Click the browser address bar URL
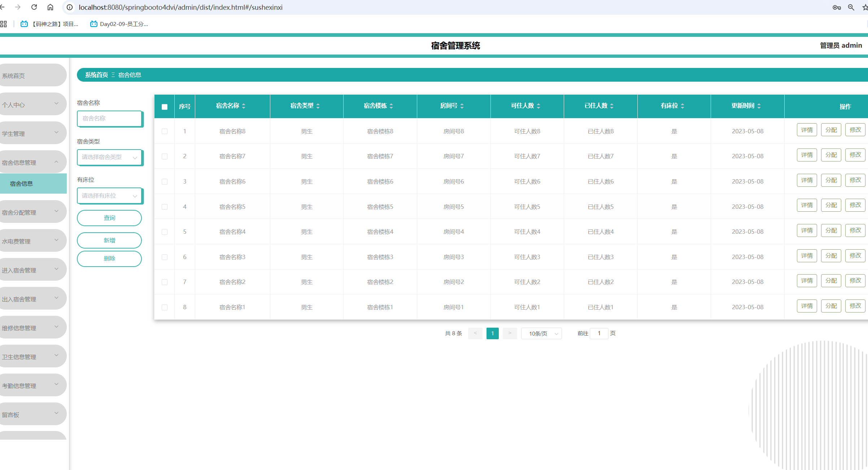This screenshot has height=470, width=868. click(x=180, y=7)
